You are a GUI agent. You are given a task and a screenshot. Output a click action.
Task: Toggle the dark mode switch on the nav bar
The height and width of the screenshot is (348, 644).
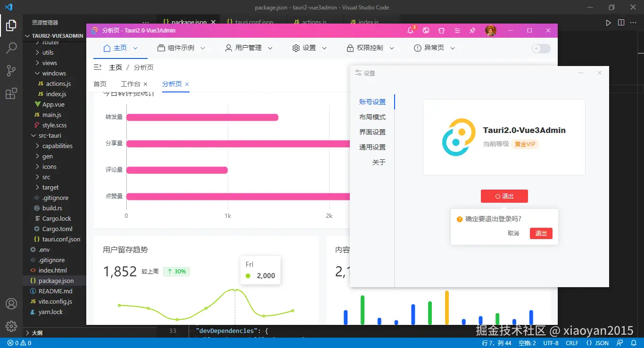(540, 48)
